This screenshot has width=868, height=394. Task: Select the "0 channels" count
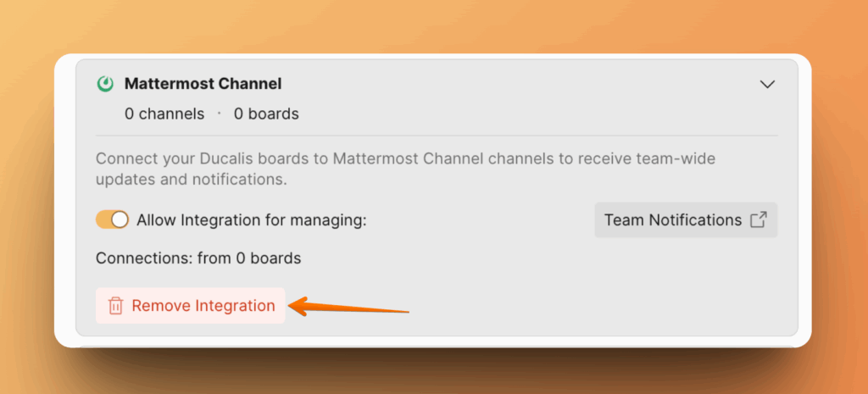pos(164,114)
